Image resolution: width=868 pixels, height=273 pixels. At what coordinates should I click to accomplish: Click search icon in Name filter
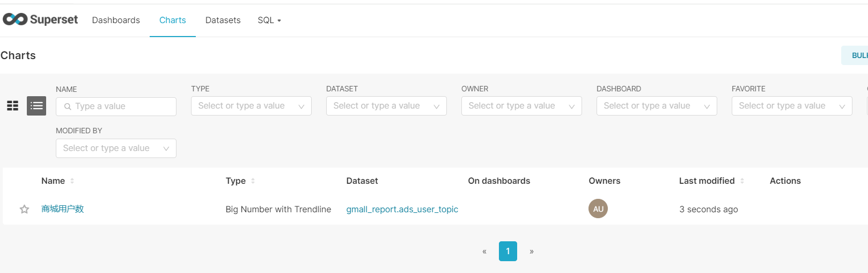click(x=68, y=106)
